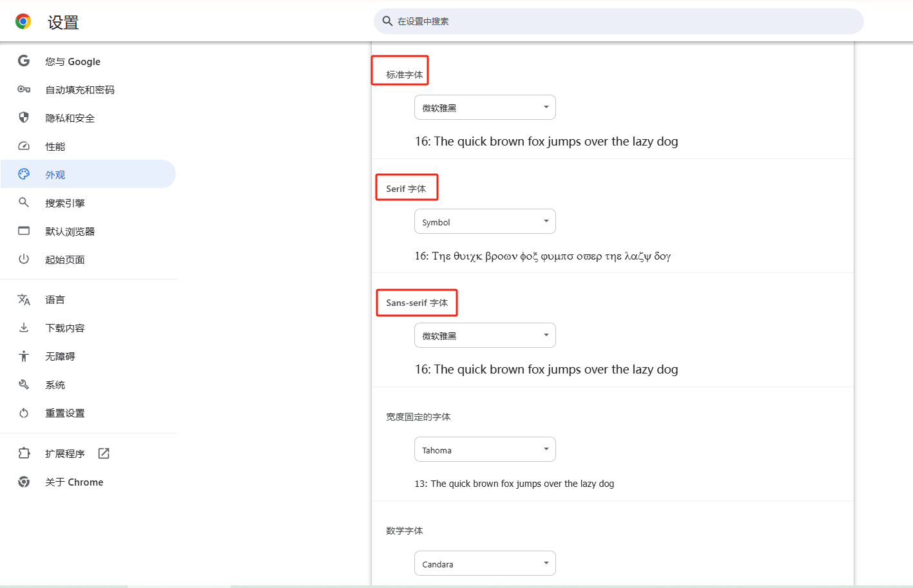The width and height of the screenshot is (913, 588).
Task: Click the Chrome icon beside 关于 Chrome
Action: pyautogui.click(x=24, y=482)
